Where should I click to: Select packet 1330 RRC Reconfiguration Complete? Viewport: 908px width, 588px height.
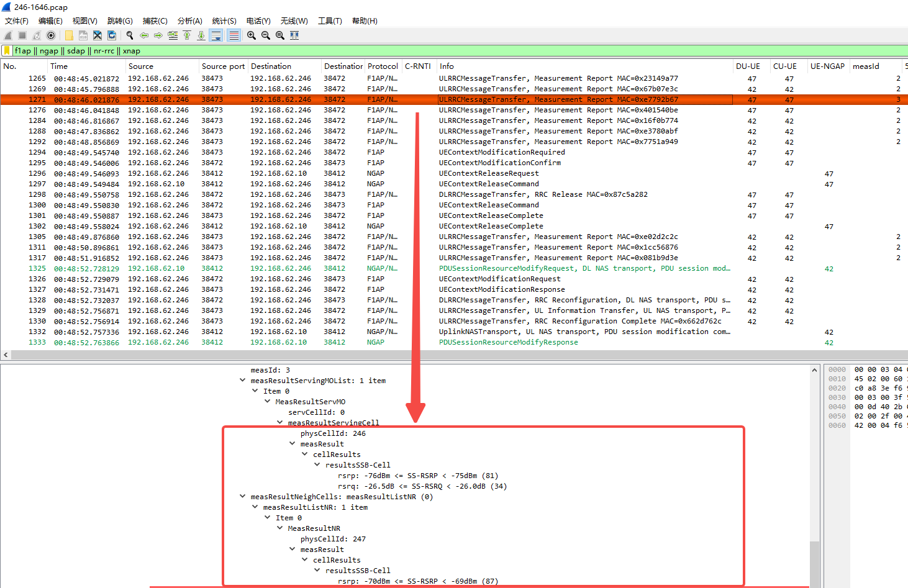pos(454,322)
